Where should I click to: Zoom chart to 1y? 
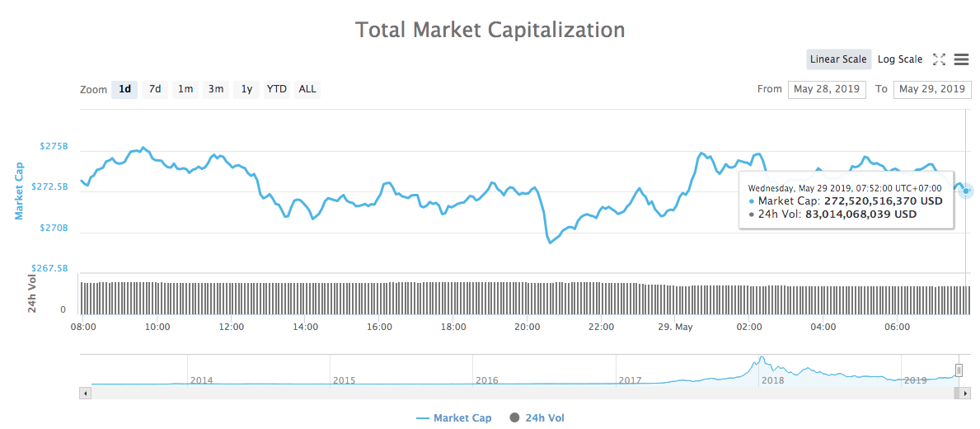point(246,89)
